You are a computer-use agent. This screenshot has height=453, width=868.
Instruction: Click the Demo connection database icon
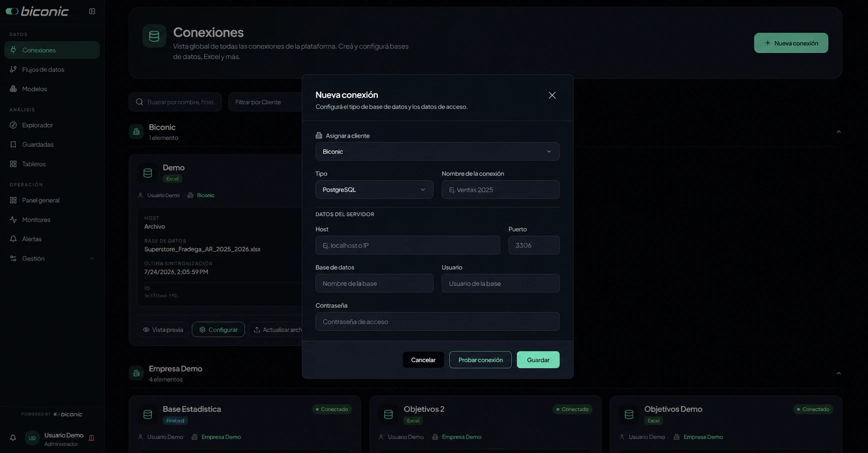tap(148, 173)
